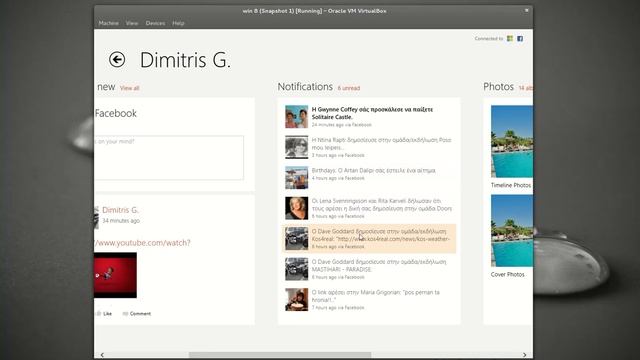This screenshot has height=360, width=640.
Task: Close the VirtualBox window
Action: pyautogui.click(x=527, y=11)
